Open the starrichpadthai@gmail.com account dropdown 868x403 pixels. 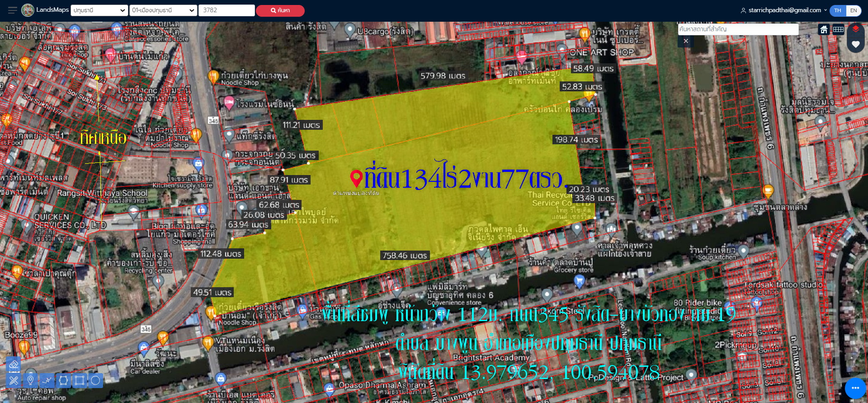pos(784,10)
